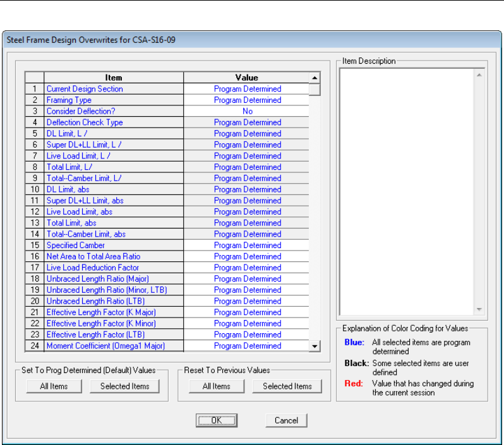
Task: Click row number 24 header
Action: (35, 346)
